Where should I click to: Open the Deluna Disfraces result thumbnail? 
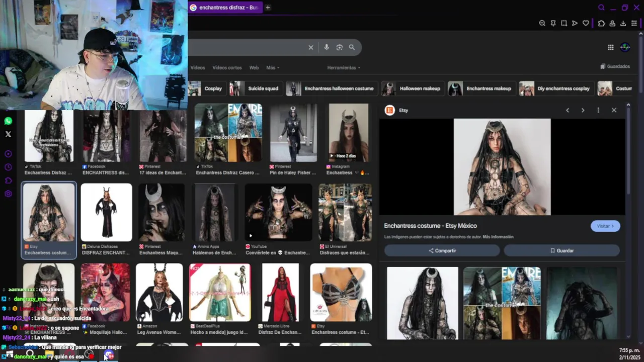pos(106,212)
